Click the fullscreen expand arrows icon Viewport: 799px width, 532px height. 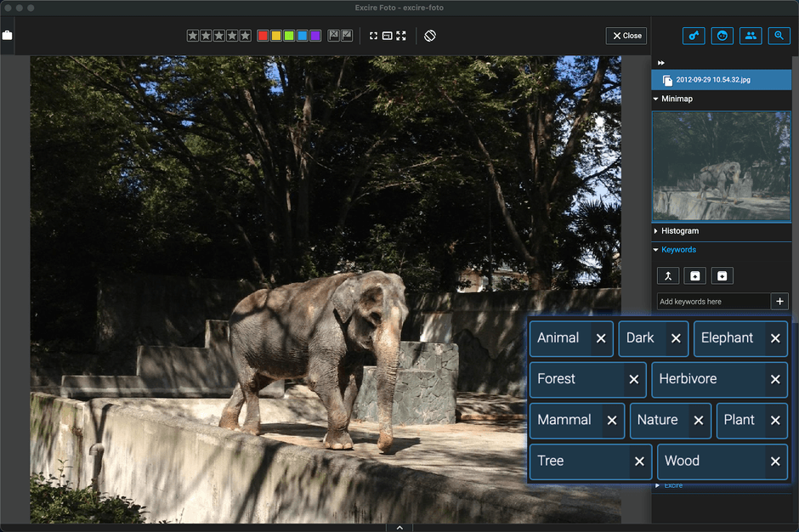pos(401,36)
